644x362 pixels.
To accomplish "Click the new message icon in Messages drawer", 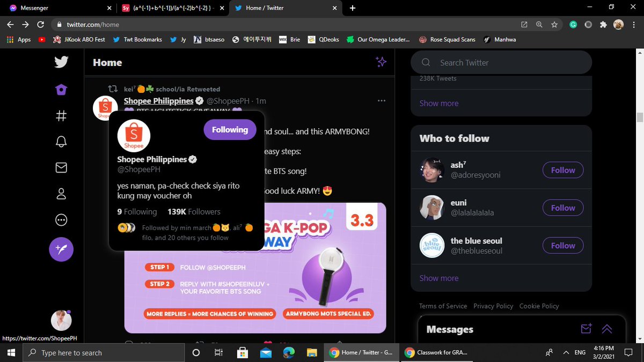I will coord(586,329).
